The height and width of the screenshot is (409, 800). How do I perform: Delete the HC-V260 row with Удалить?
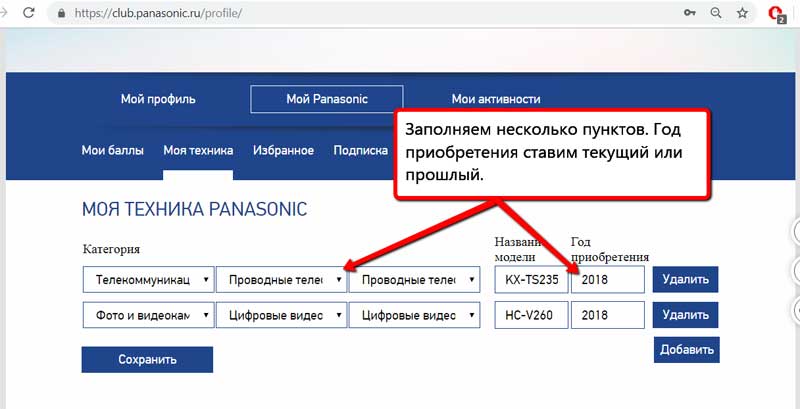(685, 315)
